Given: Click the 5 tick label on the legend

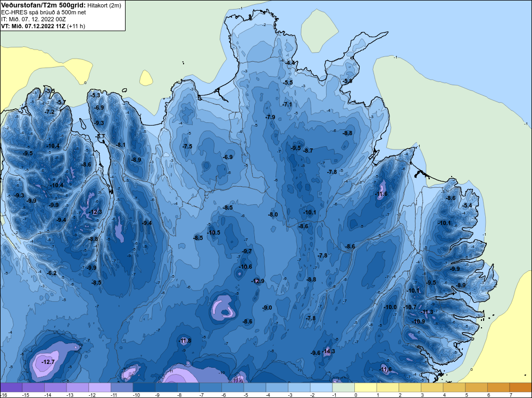Looking at the screenshot, I should (467, 395).
